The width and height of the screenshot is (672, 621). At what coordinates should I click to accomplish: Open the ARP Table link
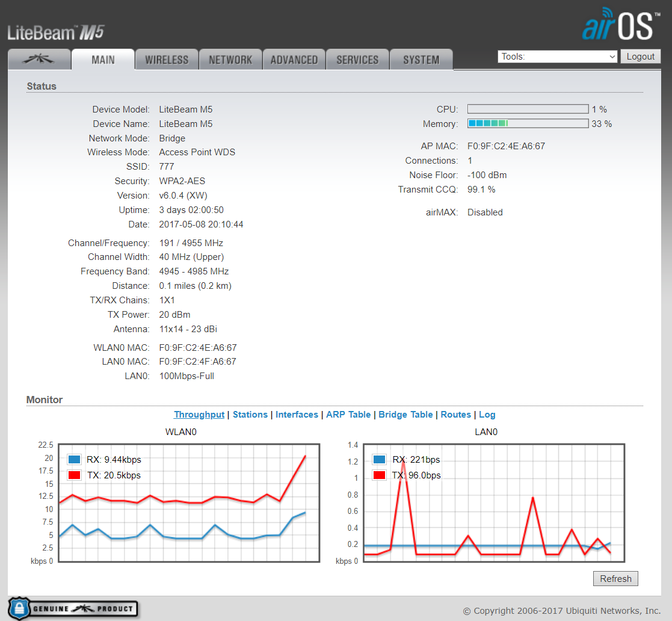pos(348,415)
